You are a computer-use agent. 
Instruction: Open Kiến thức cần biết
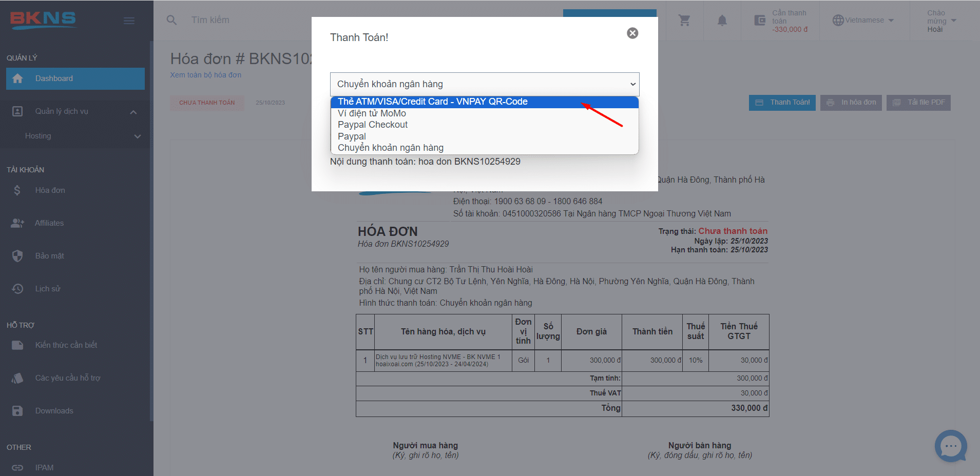(66, 345)
